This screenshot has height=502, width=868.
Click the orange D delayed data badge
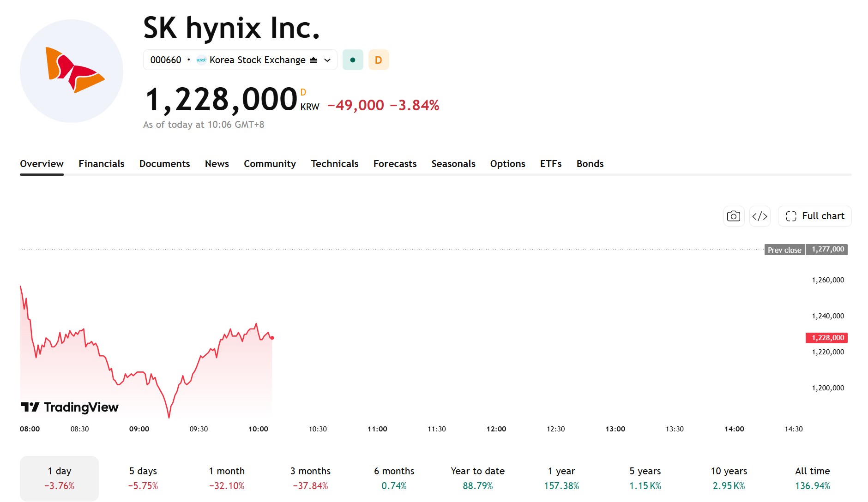click(x=379, y=60)
